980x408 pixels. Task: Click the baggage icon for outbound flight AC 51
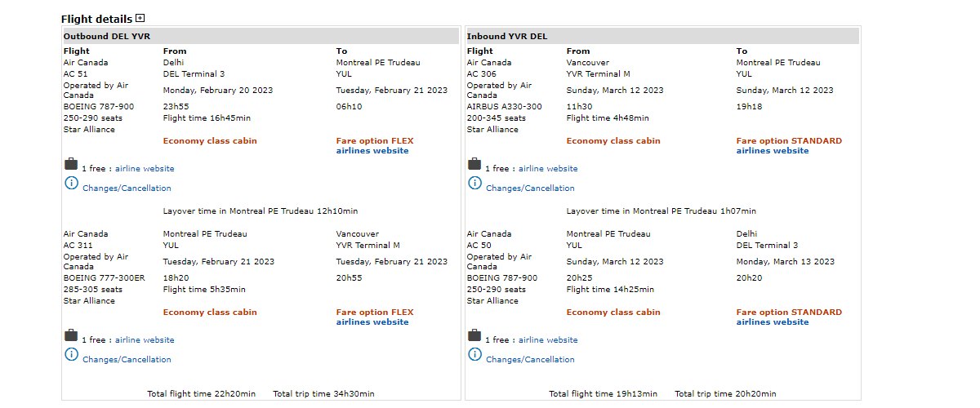coord(71,165)
